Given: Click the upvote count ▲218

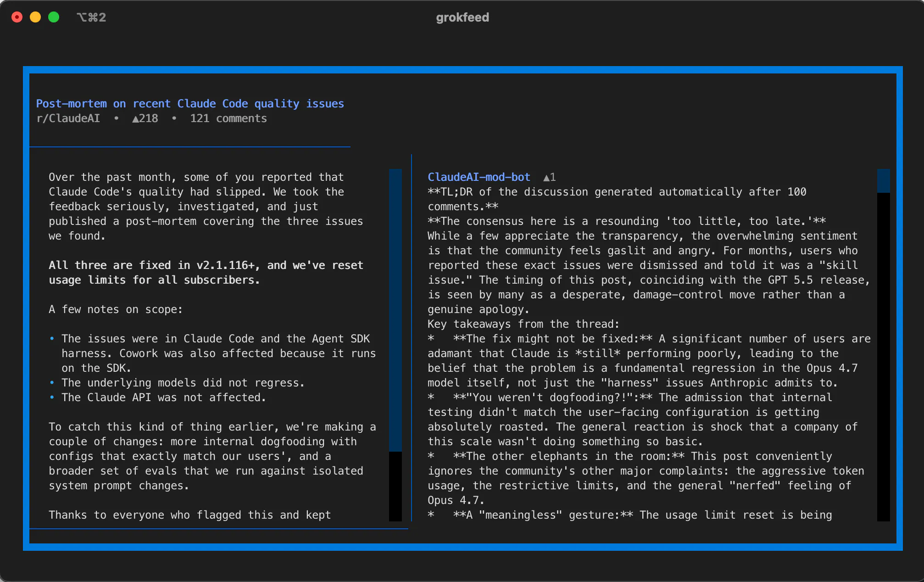Looking at the screenshot, I should tap(145, 118).
